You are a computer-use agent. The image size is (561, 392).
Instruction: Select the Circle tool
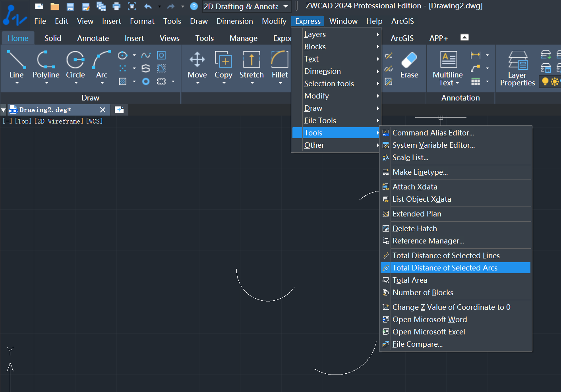(x=75, y=64)
